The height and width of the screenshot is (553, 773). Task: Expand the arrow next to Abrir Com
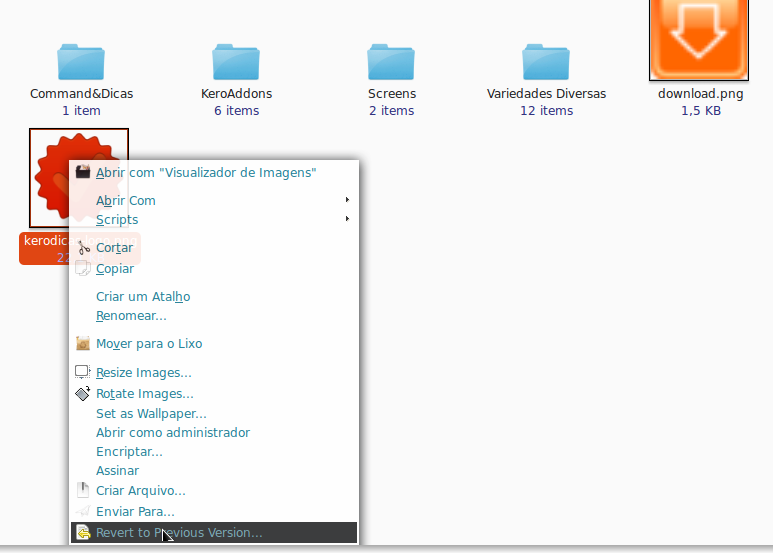coord(348,200)
